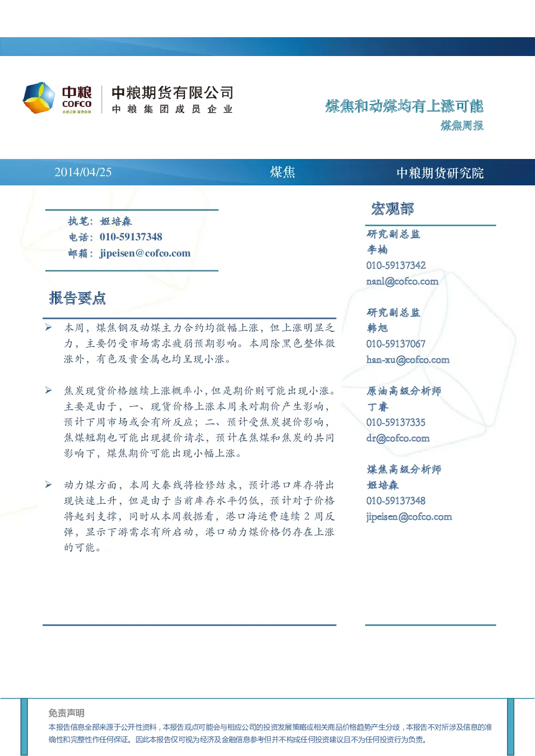Click the title 煤焦高级分析师
The width and height of the screenshot is (535, 756).
404,470
